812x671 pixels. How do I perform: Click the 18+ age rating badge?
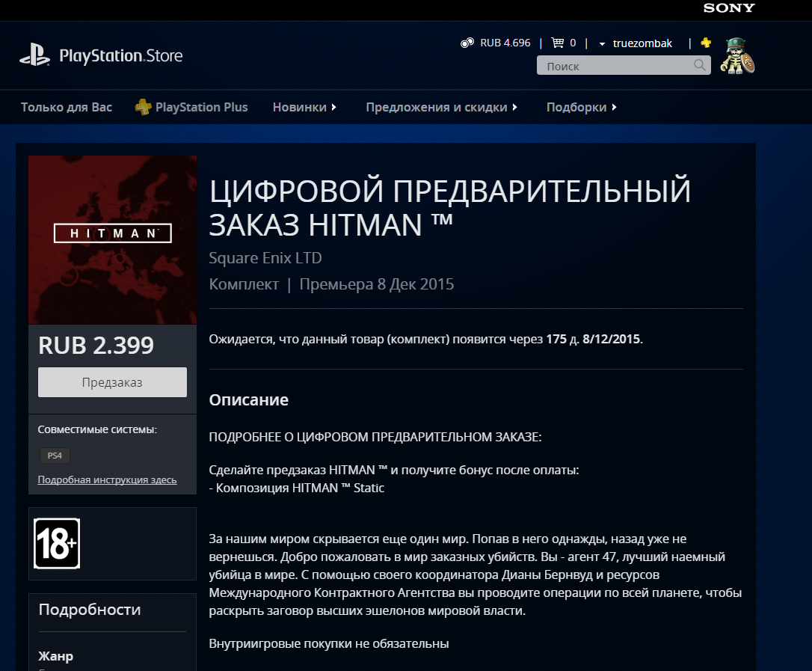pyautogui.click(x=57, y=544)
